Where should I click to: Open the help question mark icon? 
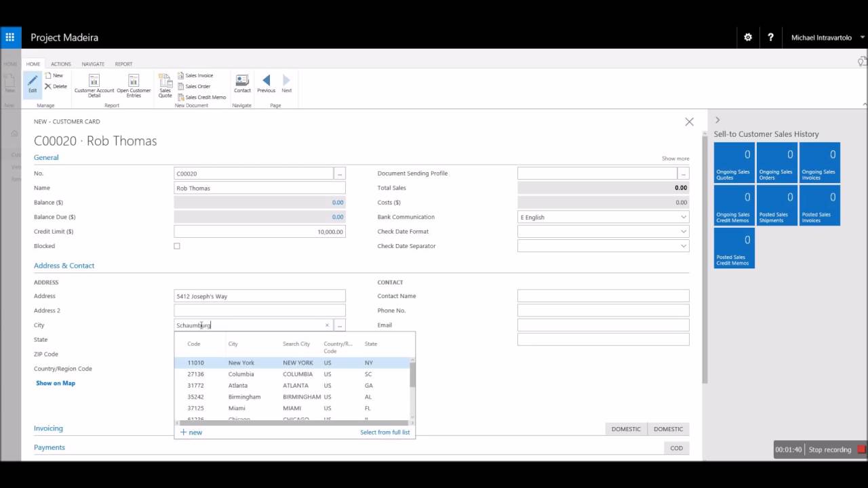(x=770, y=37)
